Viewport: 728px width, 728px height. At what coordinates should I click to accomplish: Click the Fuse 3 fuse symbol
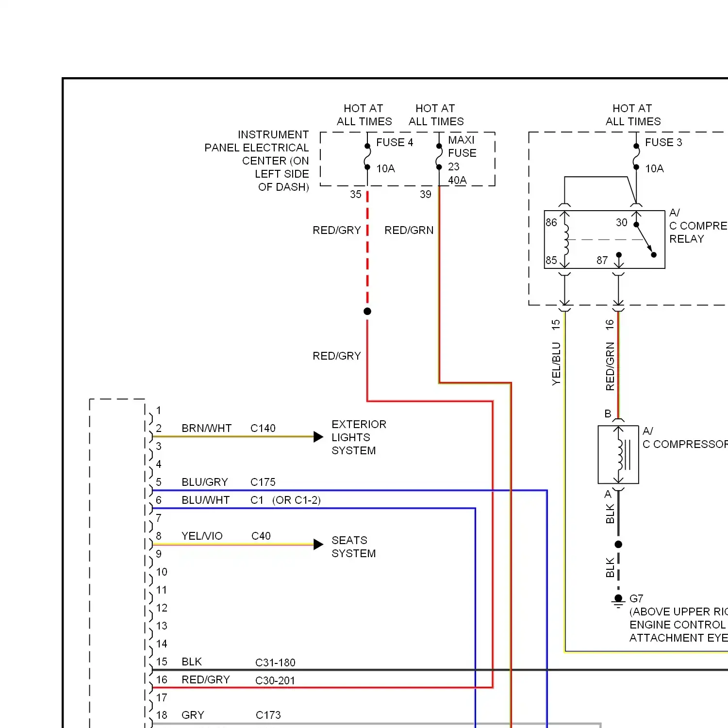636,157
